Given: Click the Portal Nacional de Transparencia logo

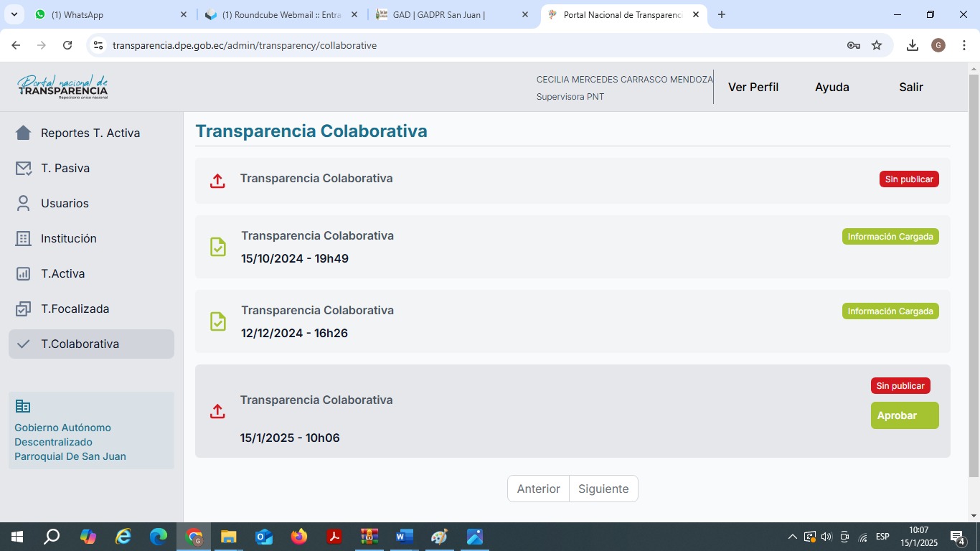Looking at the screenshot, I should point(62,87).
